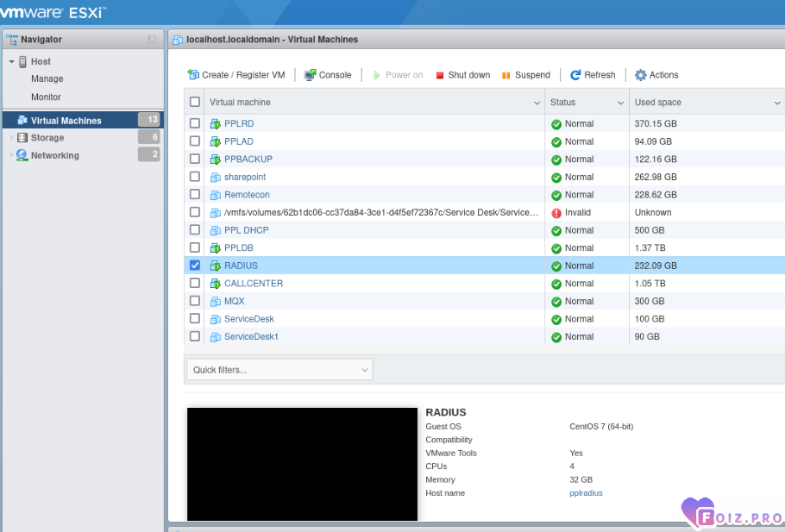Image resolution: width=785 pixels, height=532 pixels.
Task: Tick the CALLCENTER row checkbox
Action: [x=195, y=283]
